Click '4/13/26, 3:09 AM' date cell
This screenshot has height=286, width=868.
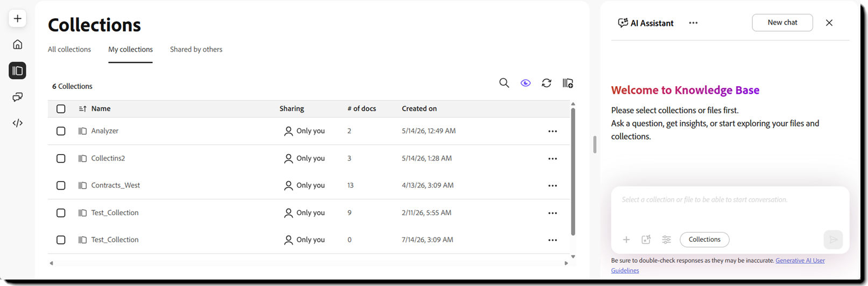[427, 185]
